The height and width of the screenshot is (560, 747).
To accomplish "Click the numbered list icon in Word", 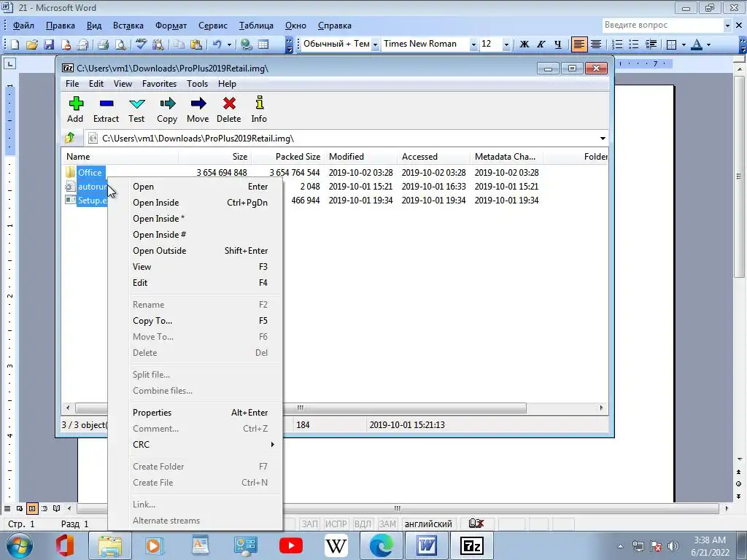I will [x=617, y=44].
